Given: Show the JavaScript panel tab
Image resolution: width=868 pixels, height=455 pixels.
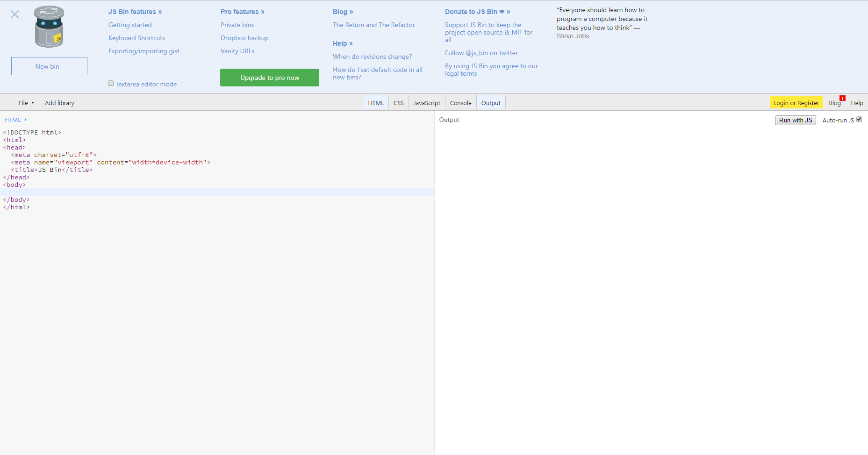Looking at the screenshot, I should (427, 103).
